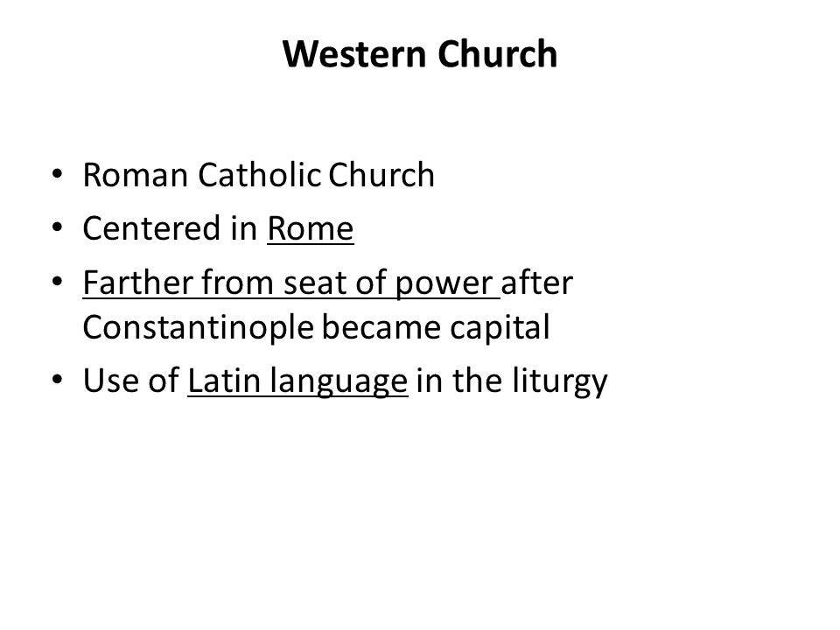Click the bullet marker before Centered in Rome
Viewport: 840px width, 630px height.
click(58, 227)
